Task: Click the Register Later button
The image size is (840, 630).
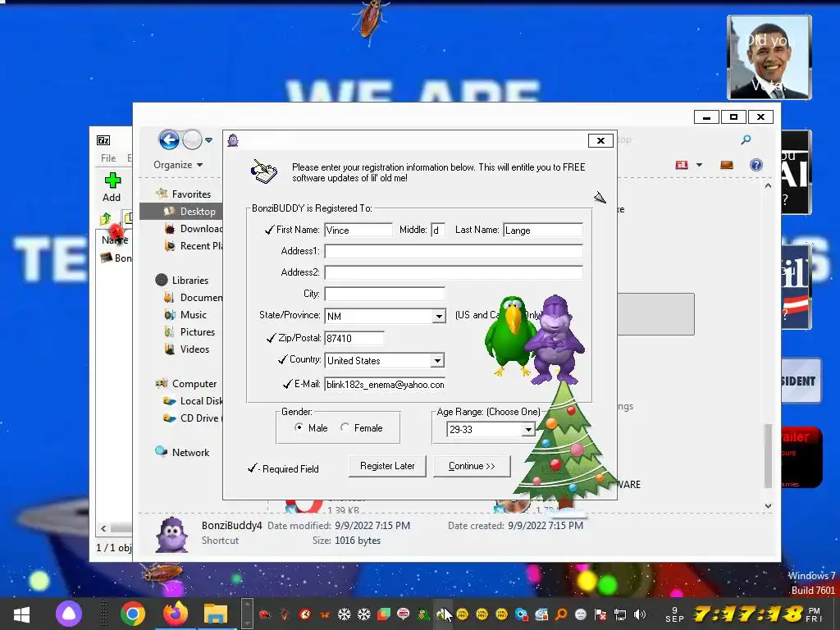Action: pyautogui.click(x=387, y=466)
